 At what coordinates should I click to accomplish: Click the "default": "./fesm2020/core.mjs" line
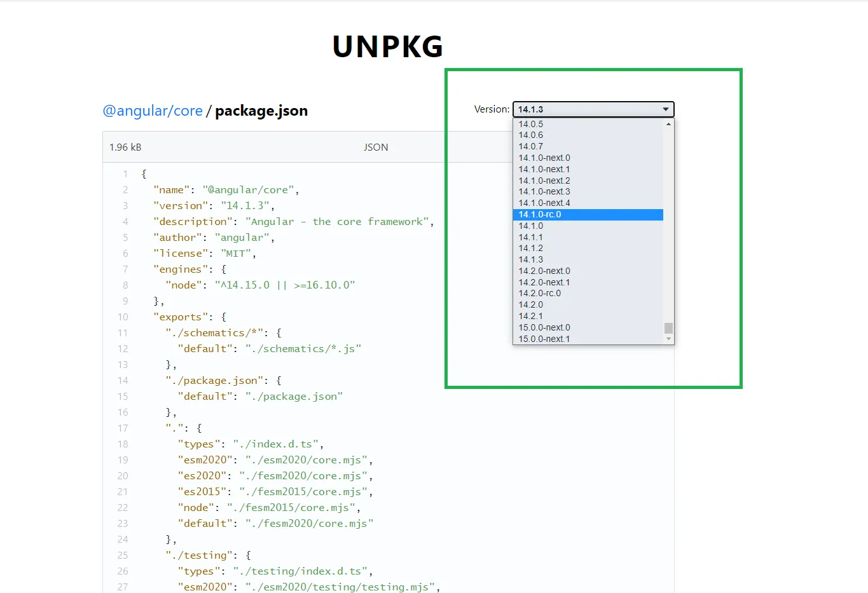(276, 524)
